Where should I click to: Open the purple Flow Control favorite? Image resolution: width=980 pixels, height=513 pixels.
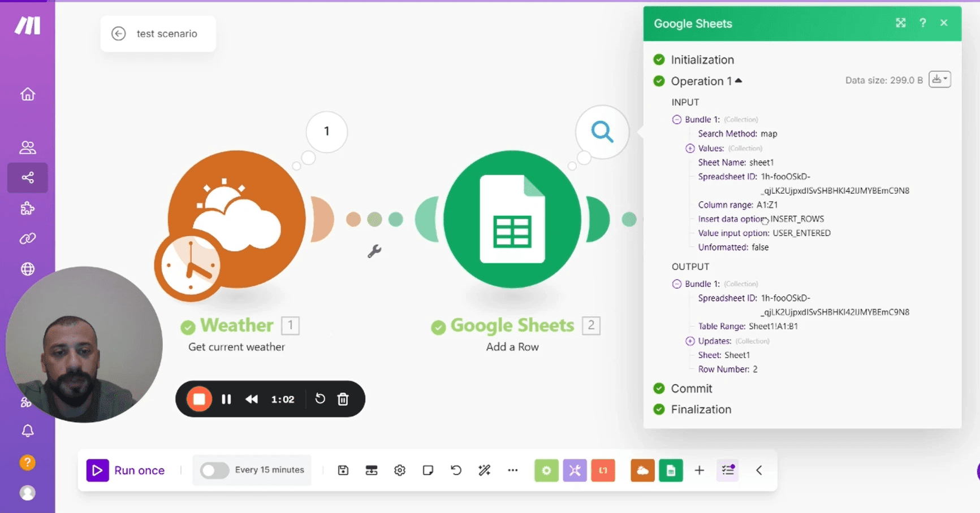[575, 470]
